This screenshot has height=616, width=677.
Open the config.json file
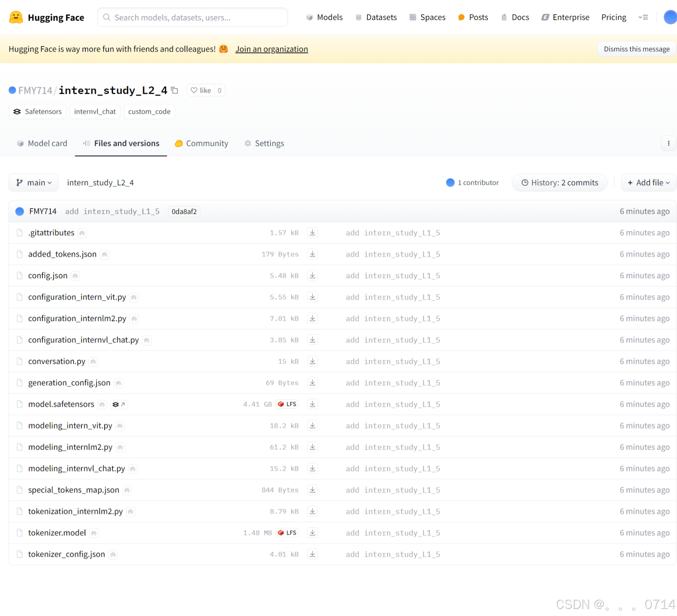(x=48, y=276)
